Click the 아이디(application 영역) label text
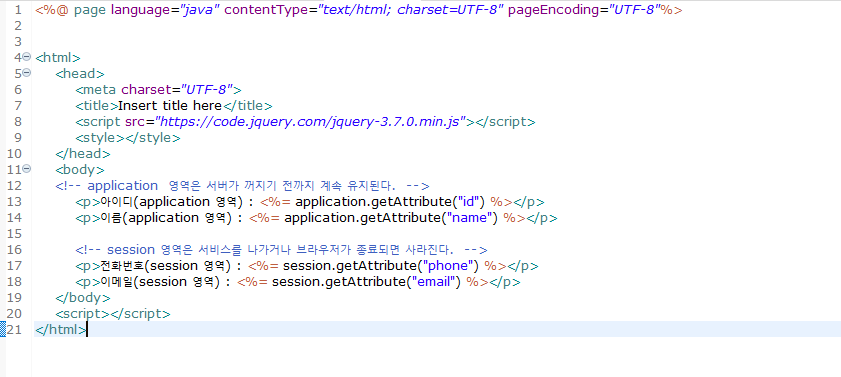841x377 pixels. tap(172, 202)
